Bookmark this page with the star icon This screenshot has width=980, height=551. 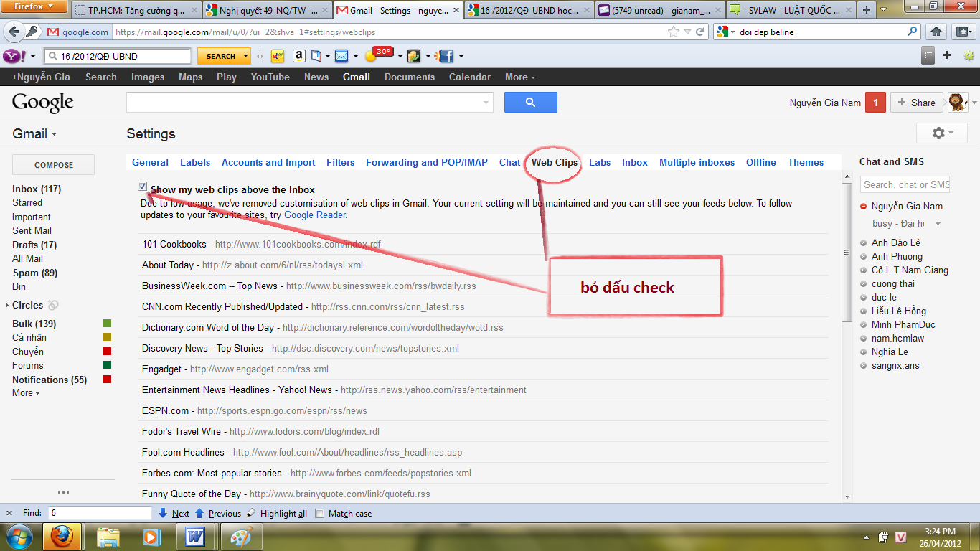[673, 32]
